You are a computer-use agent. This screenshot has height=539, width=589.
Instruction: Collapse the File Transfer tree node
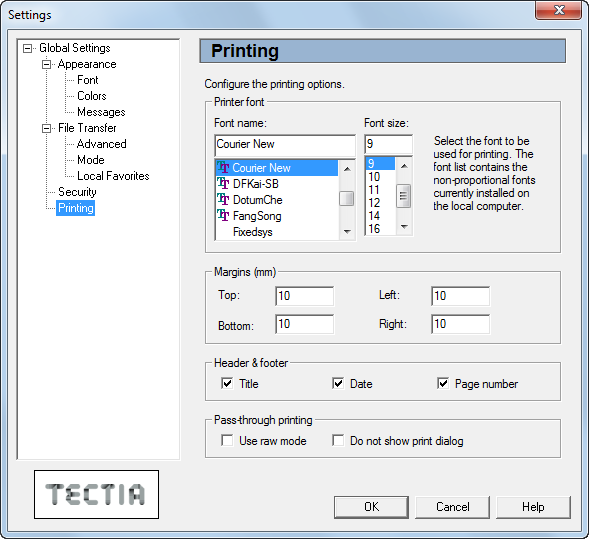coord(46,128)
